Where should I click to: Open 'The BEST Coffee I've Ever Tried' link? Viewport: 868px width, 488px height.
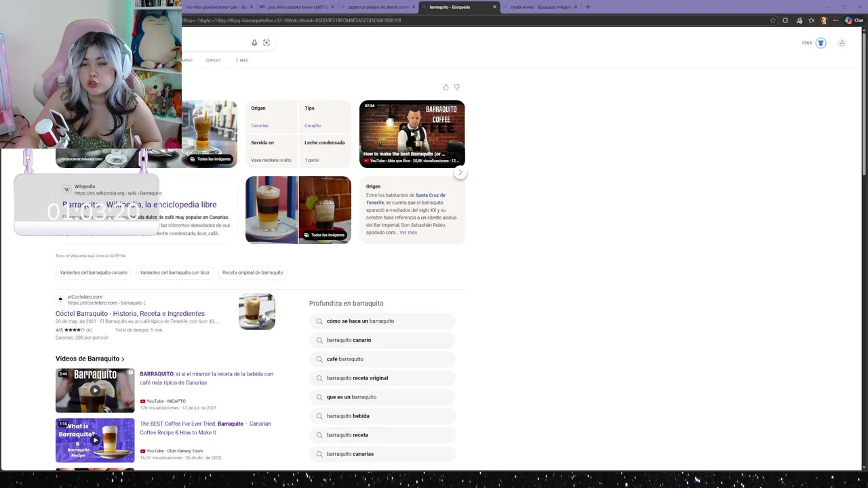click(x=205, y=428)
